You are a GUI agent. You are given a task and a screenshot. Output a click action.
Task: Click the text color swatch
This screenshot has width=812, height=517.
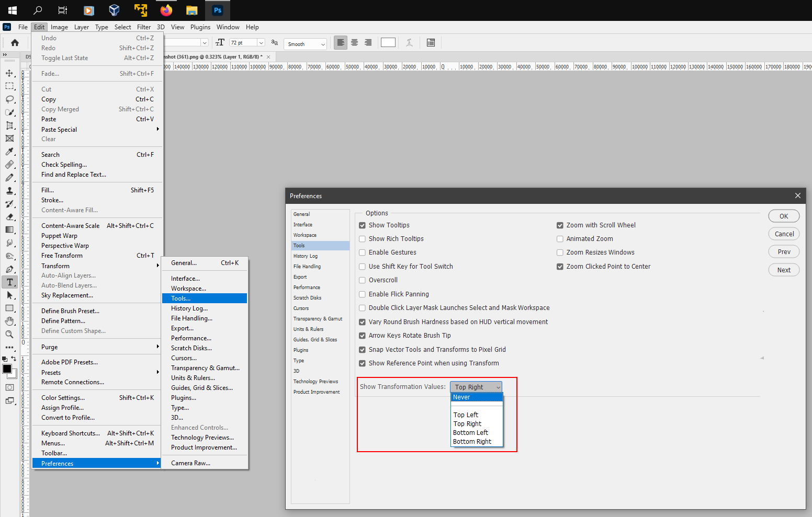(388, 42)
